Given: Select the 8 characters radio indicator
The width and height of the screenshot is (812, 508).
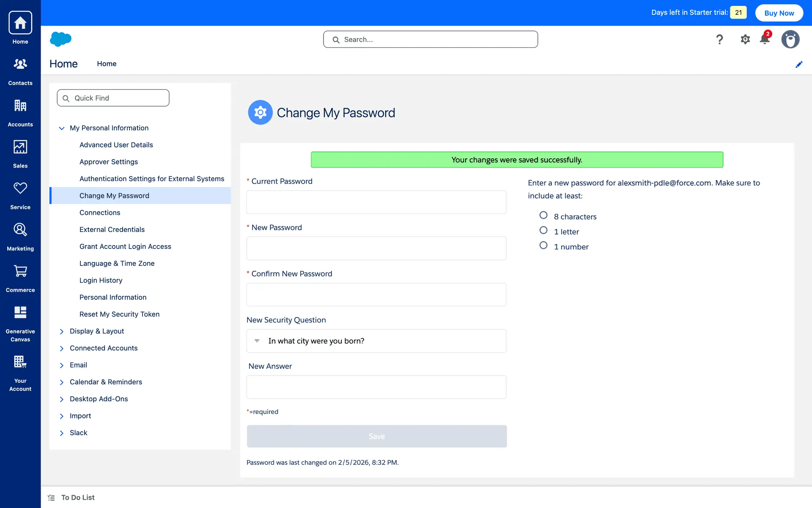Looking at the screenshot, I should point(543,215).
